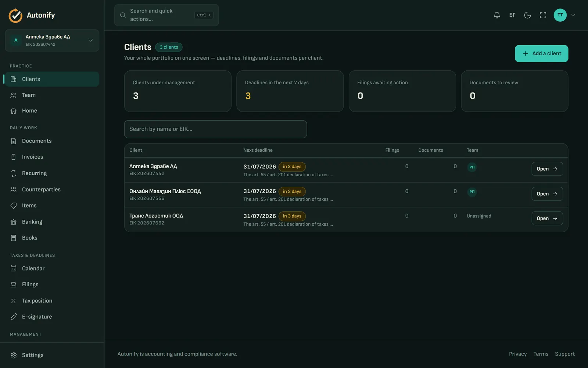Click the Calendar icon in sidebar
Viewport: 588px width, 368px height.
coord(14,268)
